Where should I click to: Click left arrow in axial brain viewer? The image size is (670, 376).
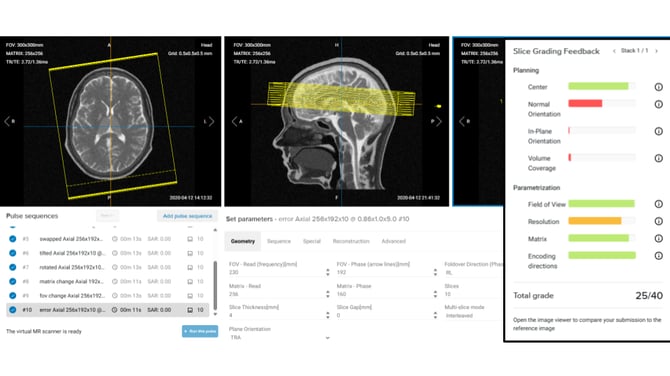[7, 121]
